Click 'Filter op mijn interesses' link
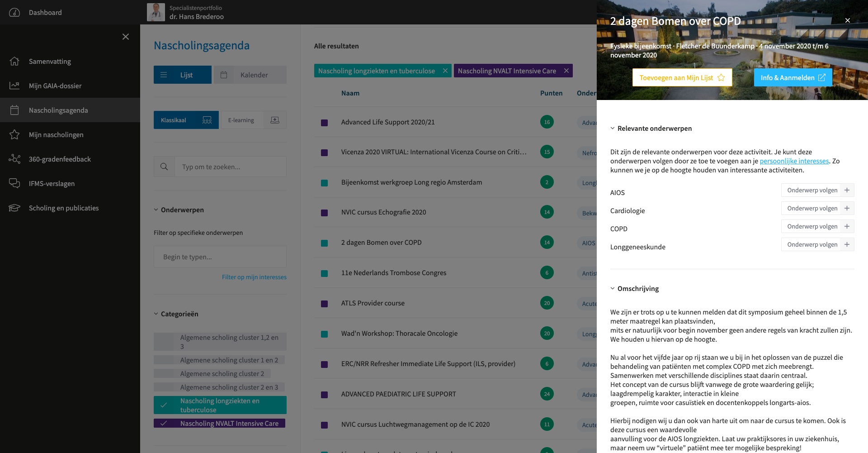 coord(254,277)
